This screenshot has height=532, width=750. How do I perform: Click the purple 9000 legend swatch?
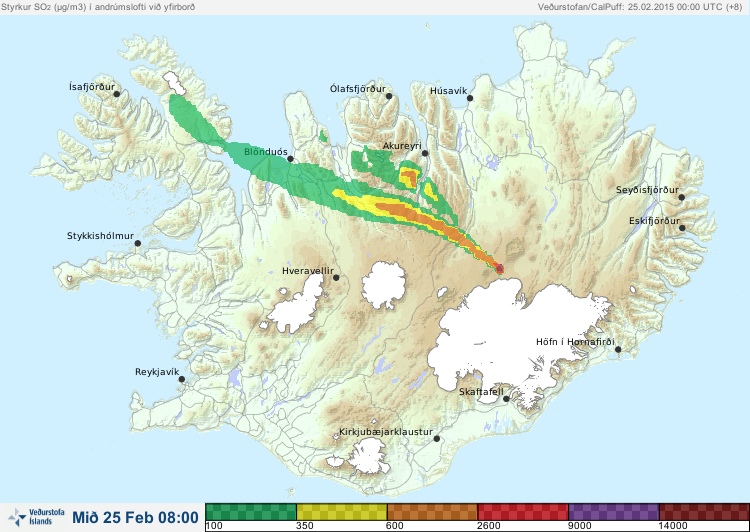[x=614, y=512]
